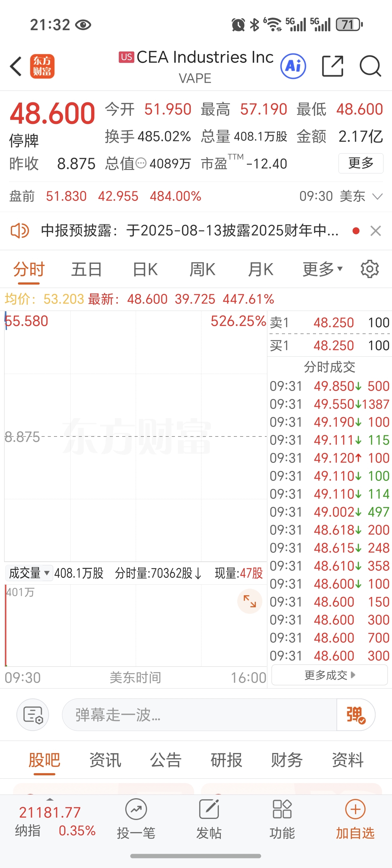
Task: Tap the large 48.600 price
Action: click(52, 113)
